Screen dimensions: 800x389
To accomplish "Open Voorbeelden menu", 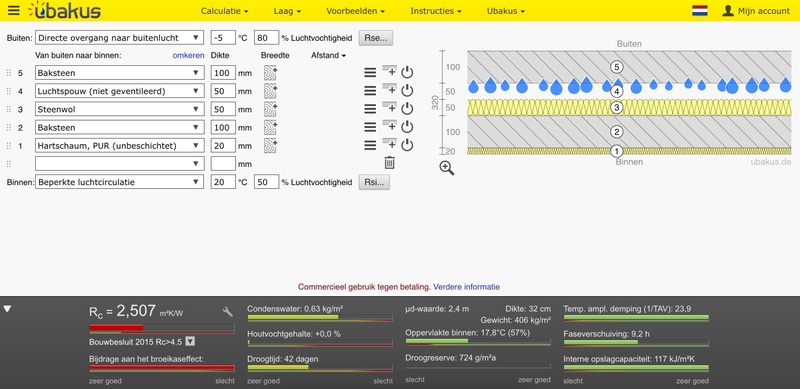I will [x=356, y=11].
